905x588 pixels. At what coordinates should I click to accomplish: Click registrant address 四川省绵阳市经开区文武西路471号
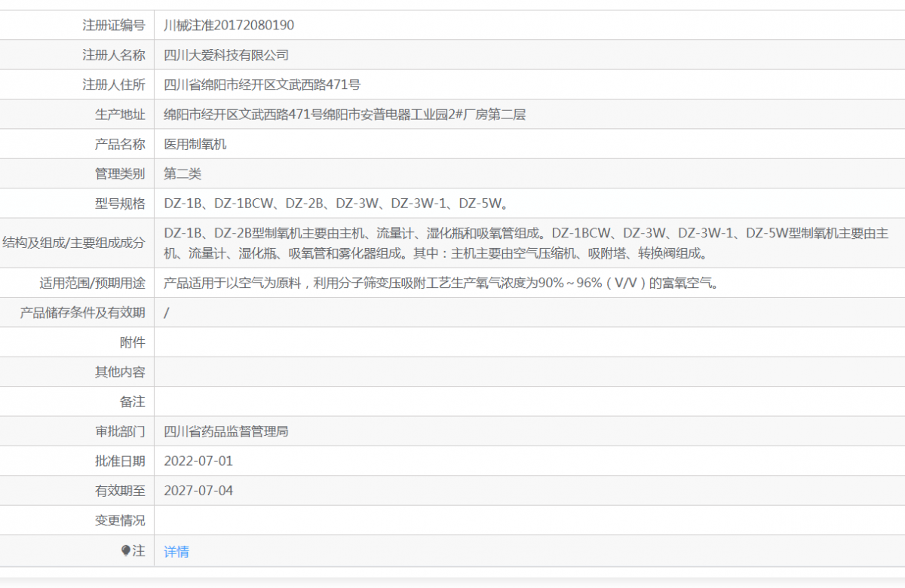(x=262, y=84)
